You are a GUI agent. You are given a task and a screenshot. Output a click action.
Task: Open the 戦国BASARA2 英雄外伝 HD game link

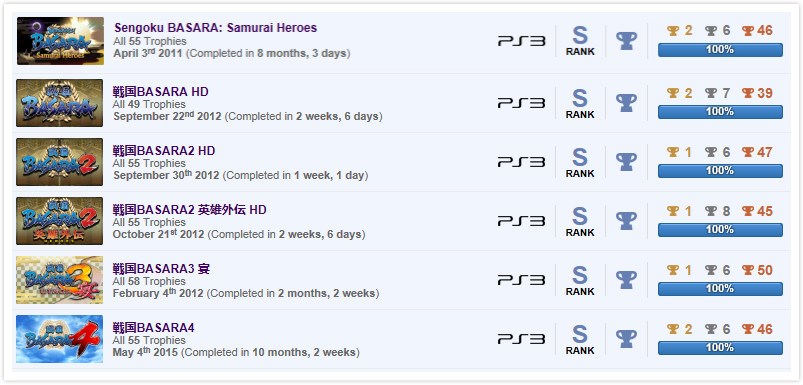click(189, 210)
